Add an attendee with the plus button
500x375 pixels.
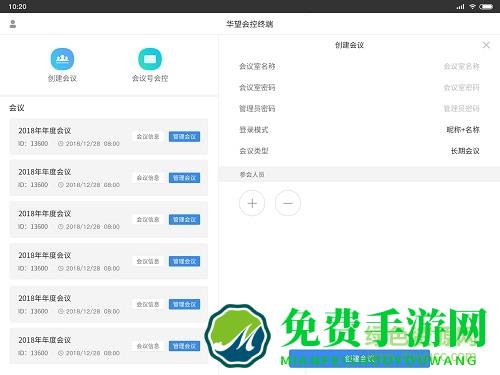coord(252,203)
